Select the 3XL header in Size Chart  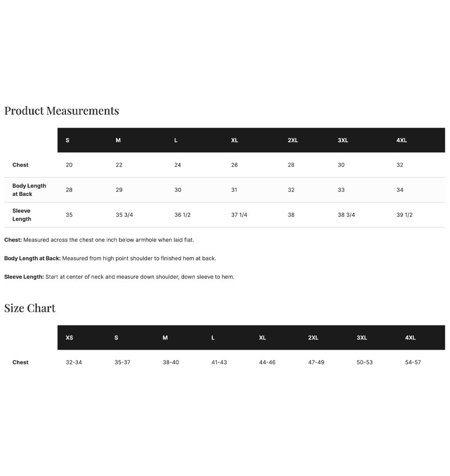click(x=362, y=338)
